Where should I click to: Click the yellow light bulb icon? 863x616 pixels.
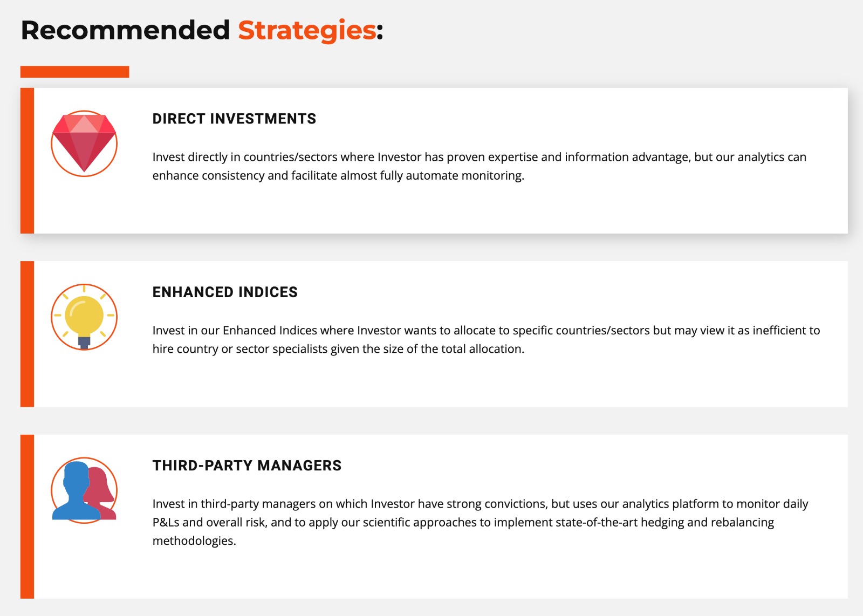84,317
